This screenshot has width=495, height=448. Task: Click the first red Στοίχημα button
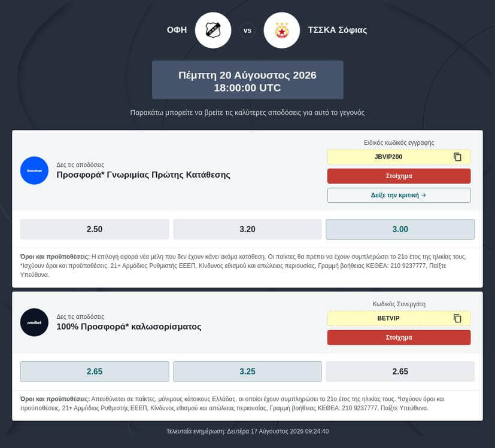(x=399, y=176)
